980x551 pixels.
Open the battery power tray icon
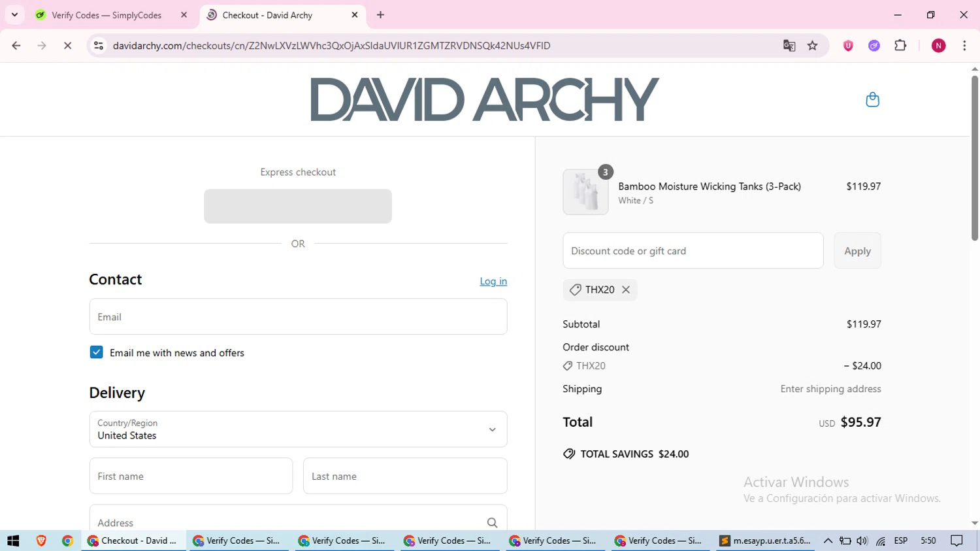click(x=845, y=541)
